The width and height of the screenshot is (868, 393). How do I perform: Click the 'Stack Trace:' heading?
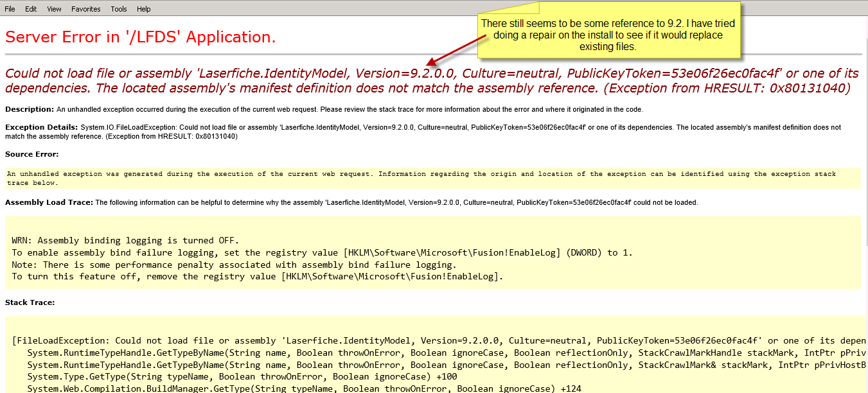(30, 302)
